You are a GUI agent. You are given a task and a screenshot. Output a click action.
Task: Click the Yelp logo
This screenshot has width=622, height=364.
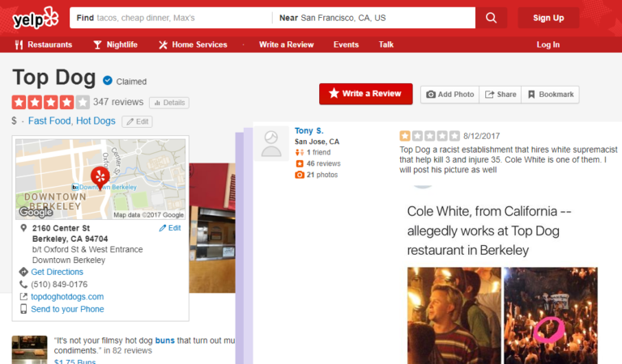tap(36, 19)
